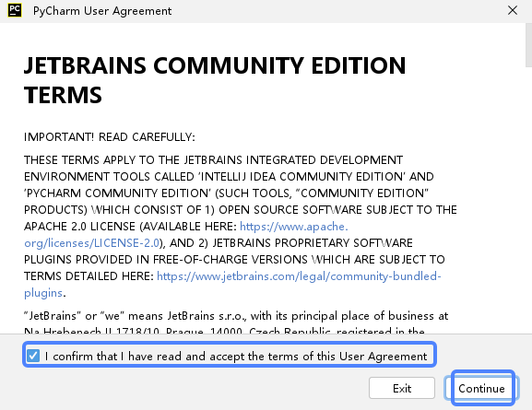Click the 'IMPORTANT! READ CAREFULLY:' text
532x410 pixels.
pos(110,137)
